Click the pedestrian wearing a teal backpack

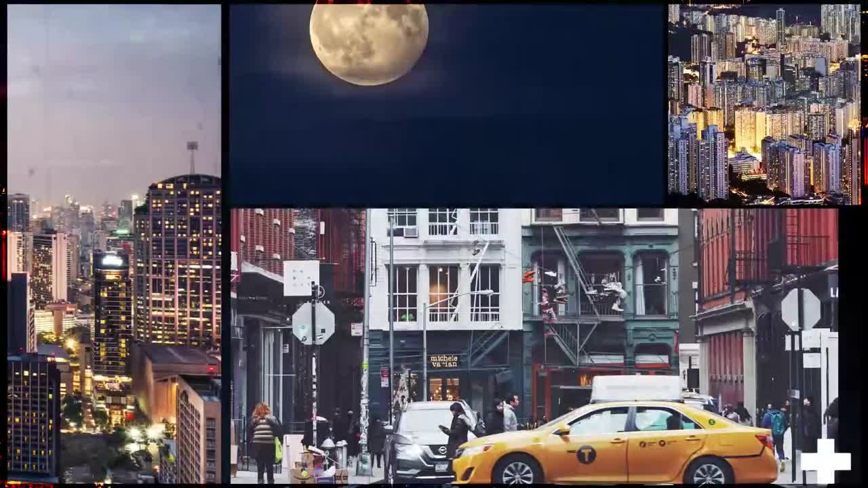click(x=777, y=427)
